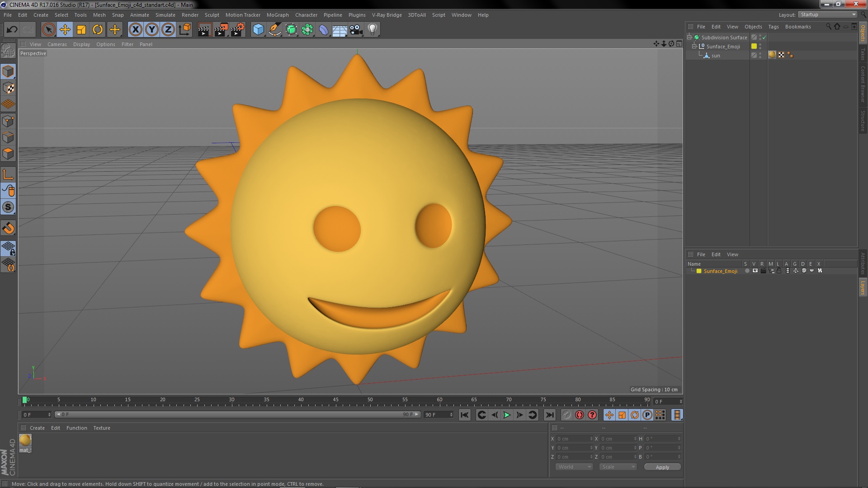Click Make Editable icon in left toolbar

click(x=8, y=51)
